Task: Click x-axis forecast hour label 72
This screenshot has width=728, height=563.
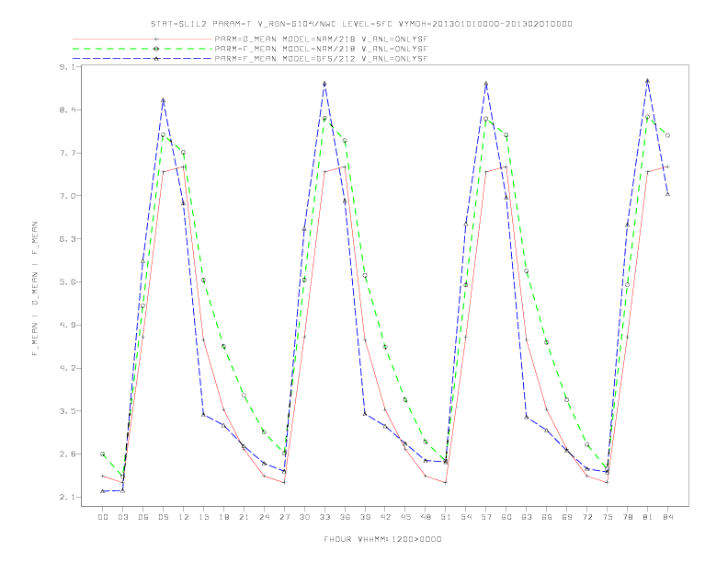Action: pyautogui.click(x=587, y=517)
